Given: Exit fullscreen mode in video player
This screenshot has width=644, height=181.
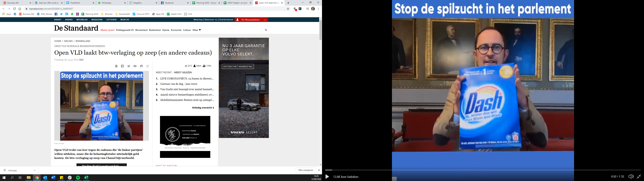Looking at the screenshot, I should point(639,176).
